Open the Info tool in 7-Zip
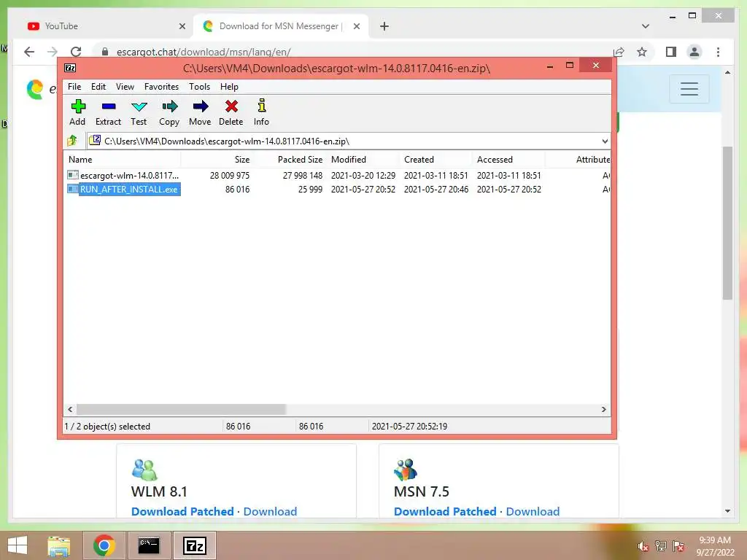The height and width of the screenshot is (560, 747). pos(261,112)
